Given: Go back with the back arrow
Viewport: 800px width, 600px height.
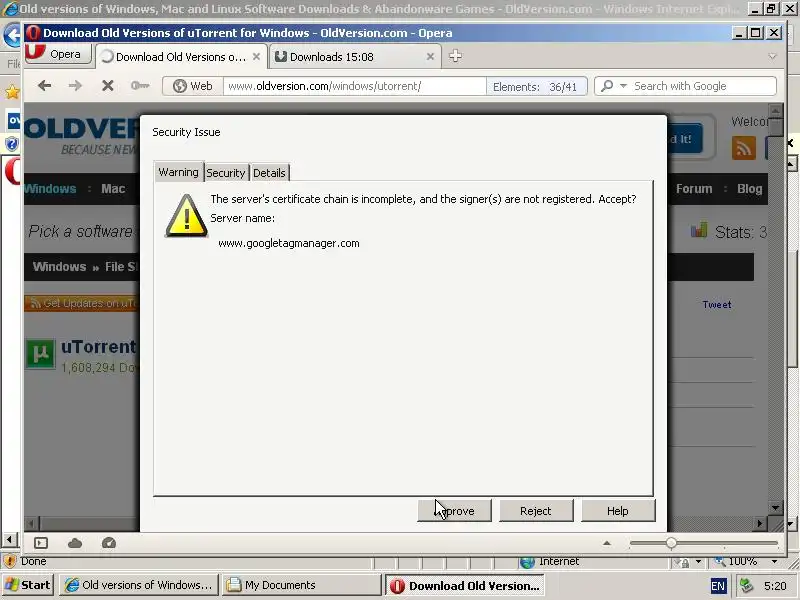Looking at the screenshot, I should [44, 86].
